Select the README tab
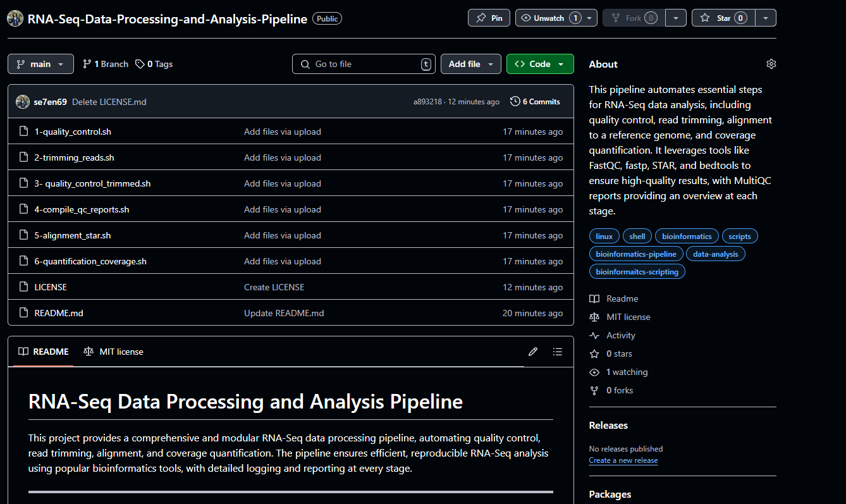 click(42, 352)
